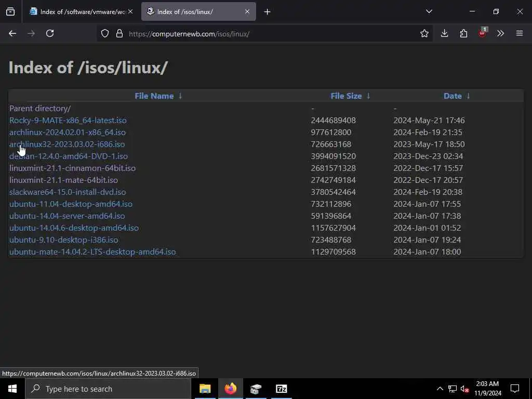Sort by File Size column header

tap(346, 96)
